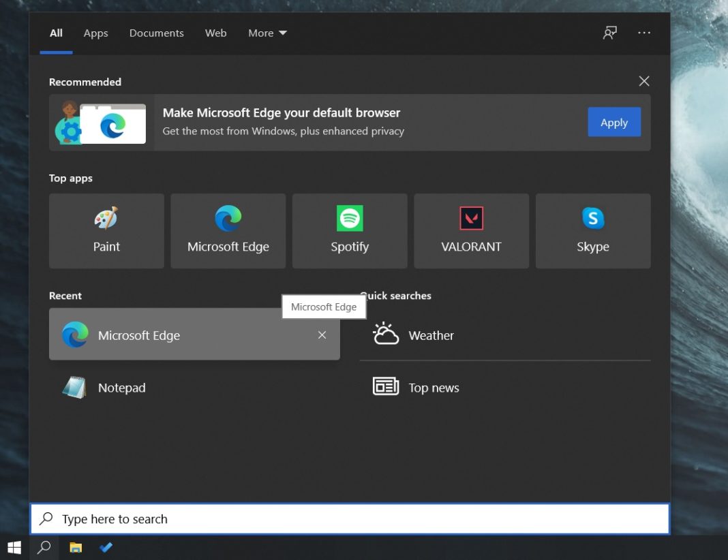728x560 pixels.
Task: Open File Explorer from the taskbar
Action: (76, 546)
